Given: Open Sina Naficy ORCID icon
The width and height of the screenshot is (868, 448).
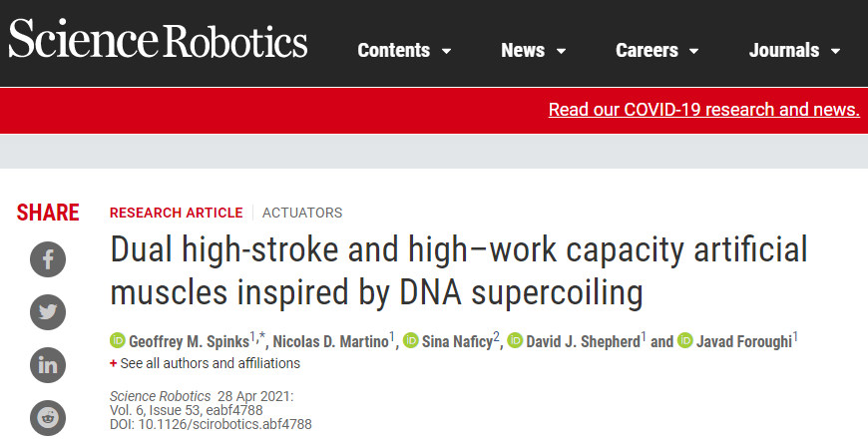Looking at the screenshot, I should [x=411, y=341].
